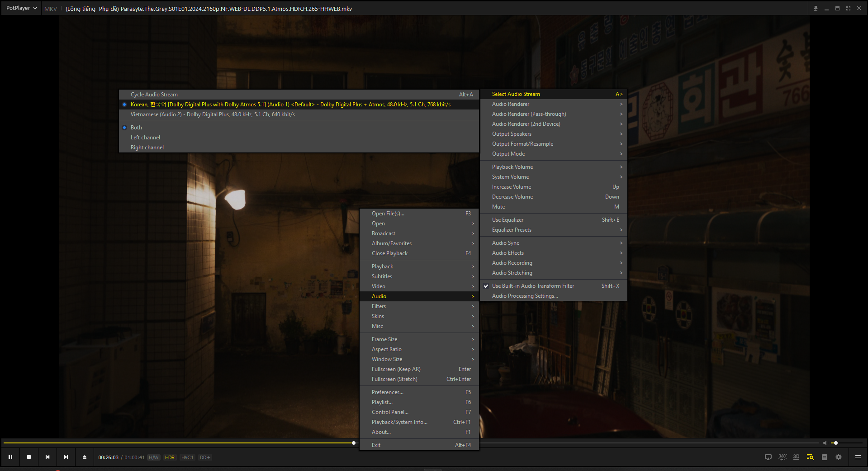Pause playback with the pause button
The width and height of the screenshot is (868, 471).
tap(10, 457)
